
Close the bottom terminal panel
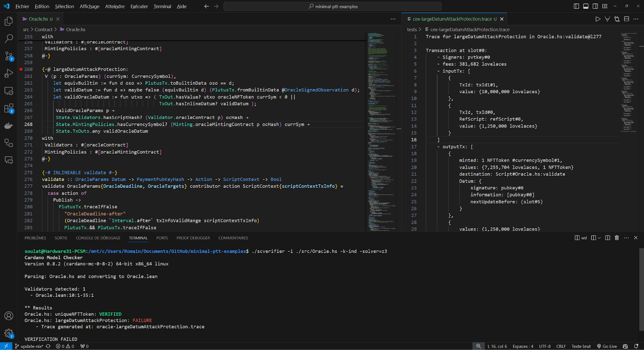click(636, 238)
